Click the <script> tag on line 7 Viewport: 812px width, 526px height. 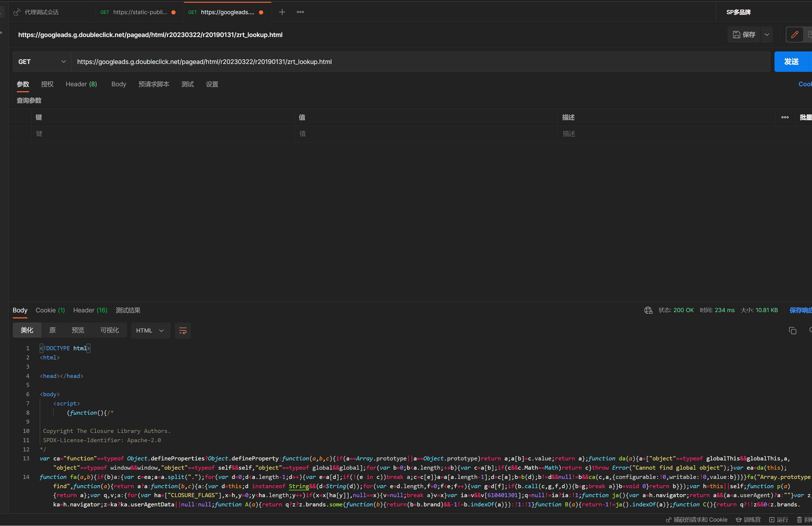click(66, 404)
